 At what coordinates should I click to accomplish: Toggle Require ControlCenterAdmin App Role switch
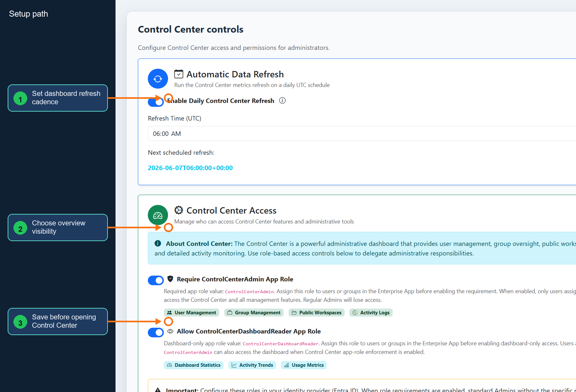[x=156, y=280]
